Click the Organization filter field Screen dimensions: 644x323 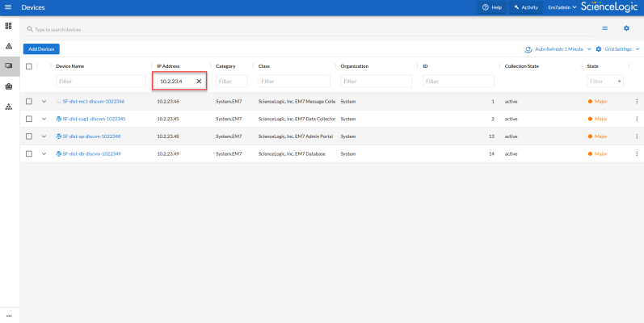click(x=377, y=82)
